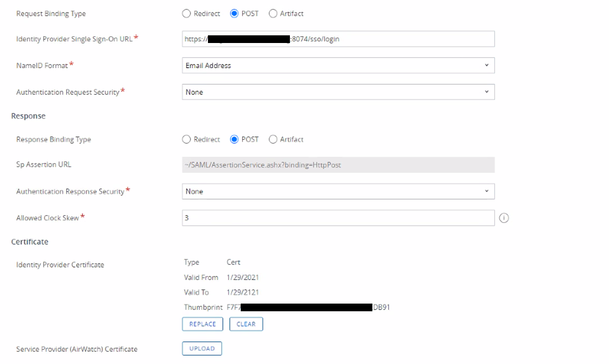Open the NameID Format dropdown
Screen dimensions: 609x364
point(338,66)
